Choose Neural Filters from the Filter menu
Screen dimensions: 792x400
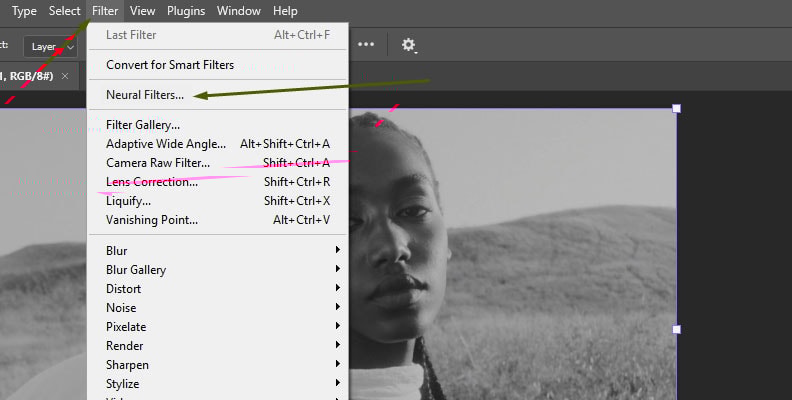145,95
